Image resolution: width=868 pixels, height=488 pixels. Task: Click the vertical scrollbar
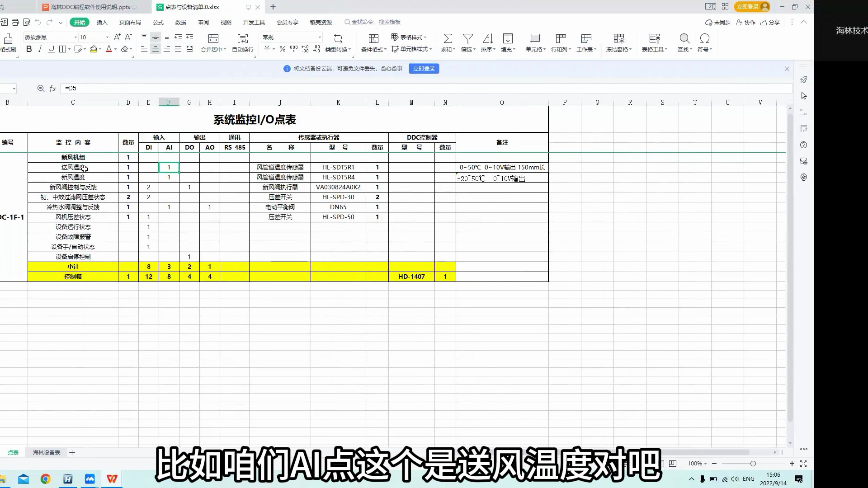tap(790, 267)
